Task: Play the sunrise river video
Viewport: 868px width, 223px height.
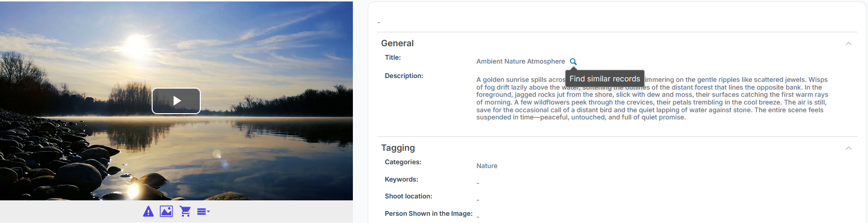Action: pos(176,101)
